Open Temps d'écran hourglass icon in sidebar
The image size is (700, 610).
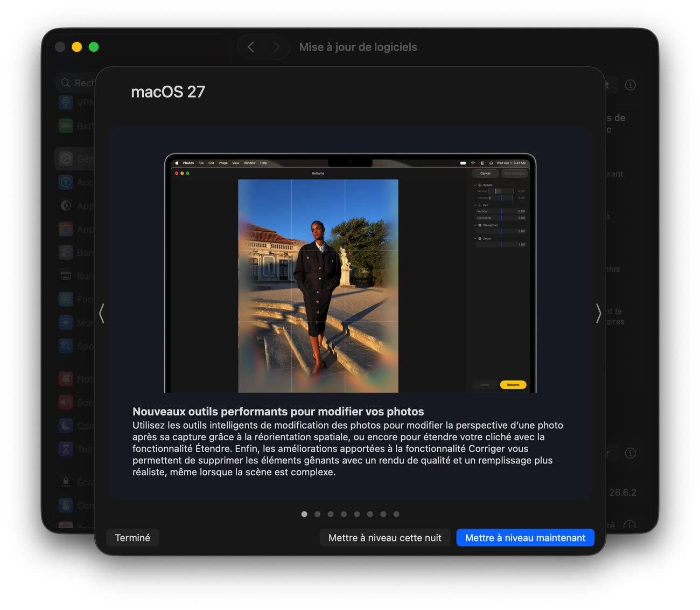point(66,449)
